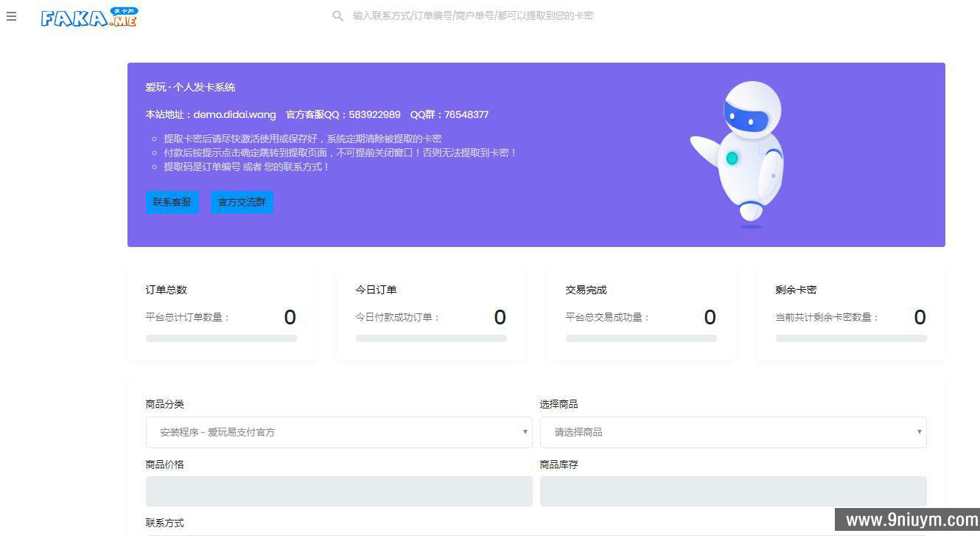Click the robot mascot illustration
The image size is (980, 536).
pyautogui.click(x=738, y=154)
